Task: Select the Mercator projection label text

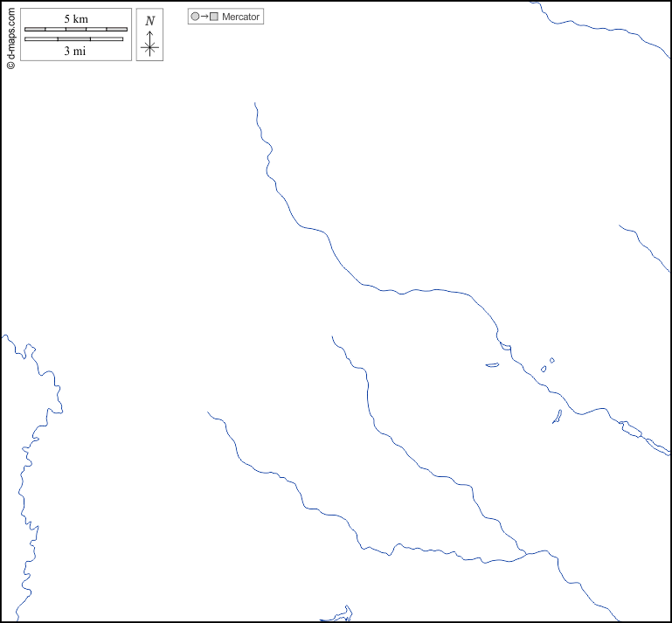Action: pos(241,17)
